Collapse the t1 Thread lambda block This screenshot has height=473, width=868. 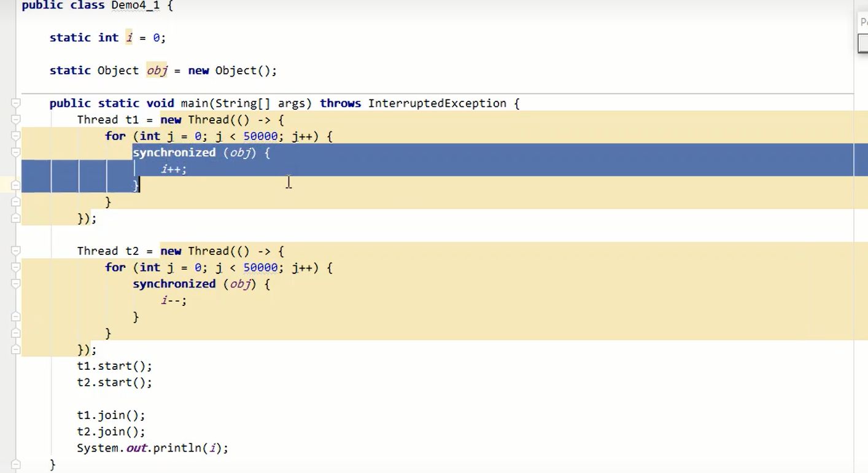pyautogui.click(x=15, y=120)
